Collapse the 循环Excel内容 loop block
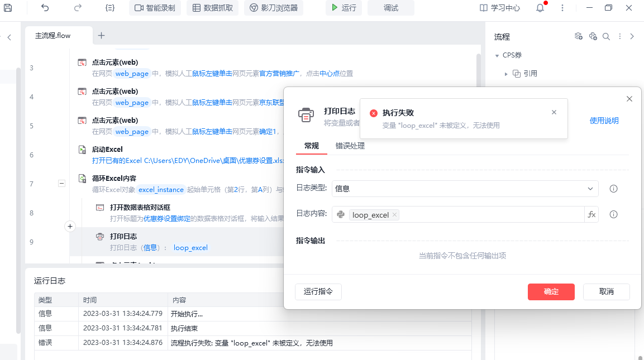Screen dimensions: 644x360 point(62,183)
